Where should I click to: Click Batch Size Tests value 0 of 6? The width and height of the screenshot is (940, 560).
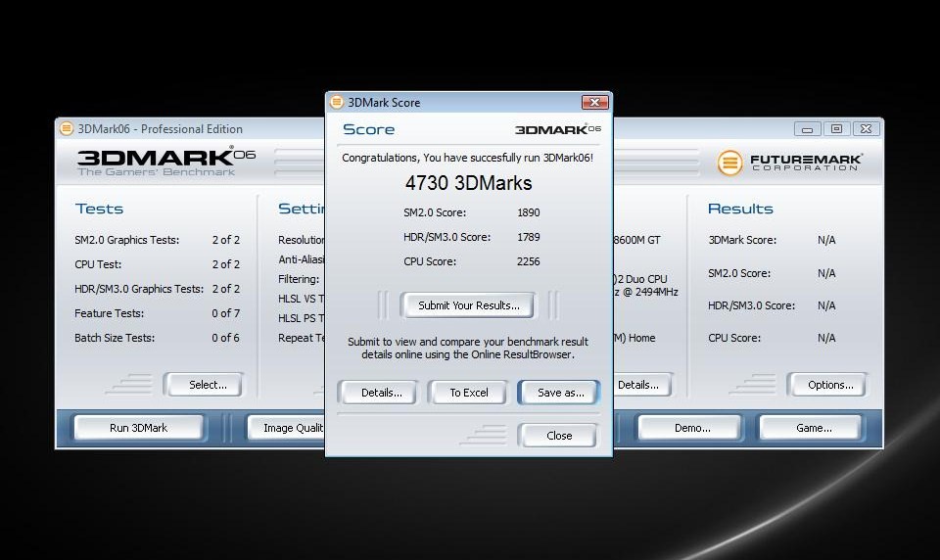(225, 338)
